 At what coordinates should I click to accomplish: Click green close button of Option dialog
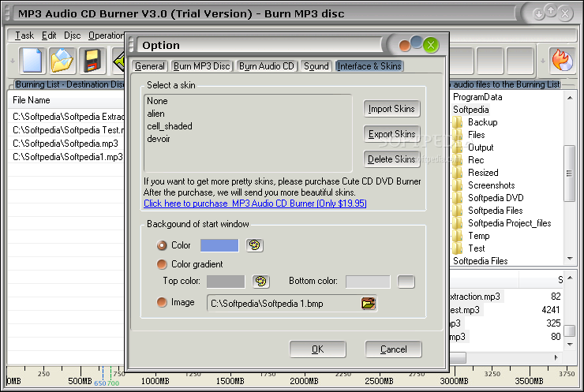point(431,46)
